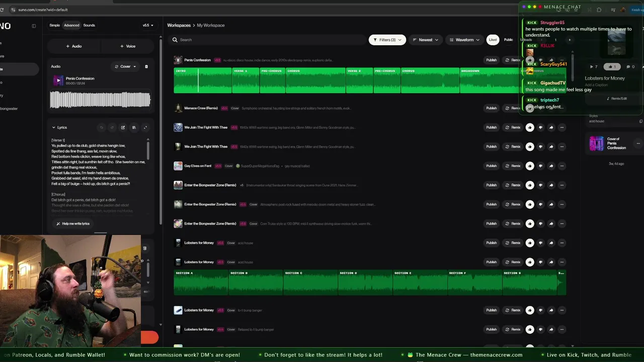This screenshot has width=644, height=362.
Task: Jump to VERSE 2 in the waveform
Action: coord(359,80)
